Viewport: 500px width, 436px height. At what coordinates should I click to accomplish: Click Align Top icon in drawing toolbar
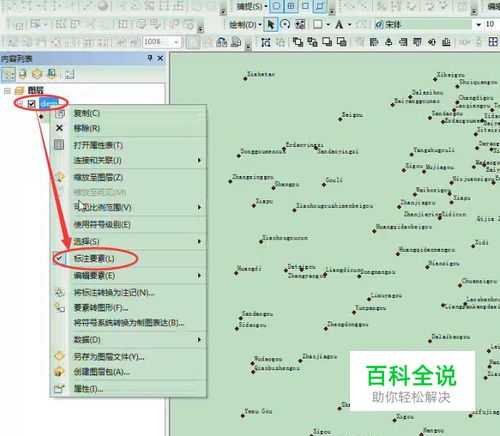[x=418, y=42]
